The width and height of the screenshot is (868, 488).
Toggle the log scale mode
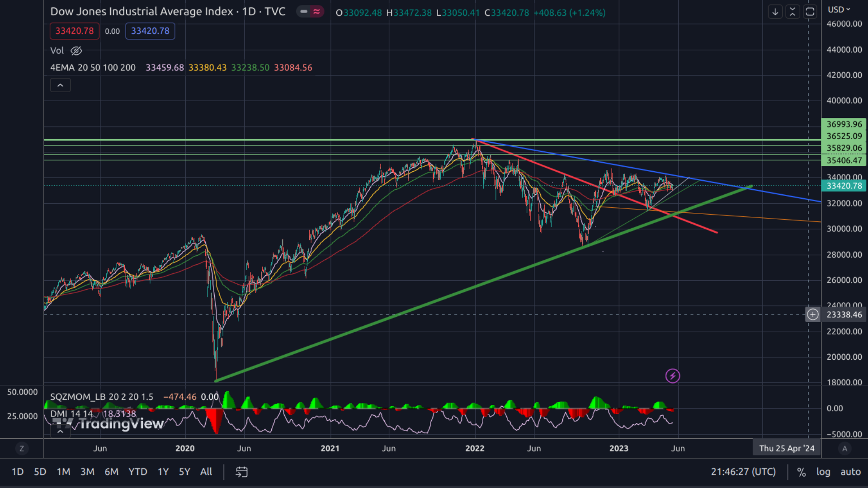[x=823, y=472]
